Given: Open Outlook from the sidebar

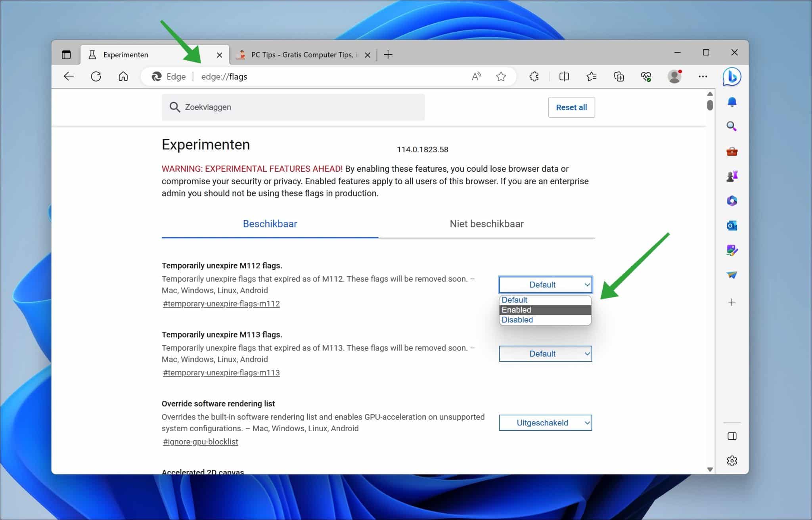Looking at the screenshot, I should [x=732, y=226].
